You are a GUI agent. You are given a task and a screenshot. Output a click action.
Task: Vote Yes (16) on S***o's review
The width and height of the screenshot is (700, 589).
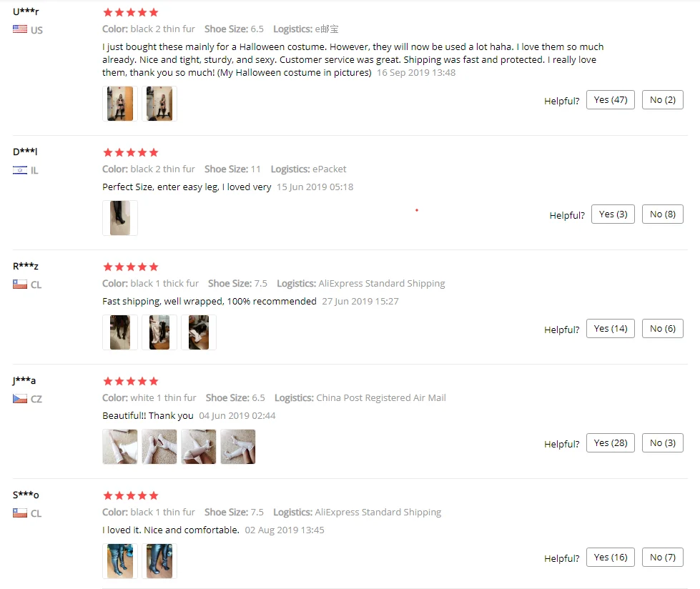pyautogui.click(x=611, y=557)
